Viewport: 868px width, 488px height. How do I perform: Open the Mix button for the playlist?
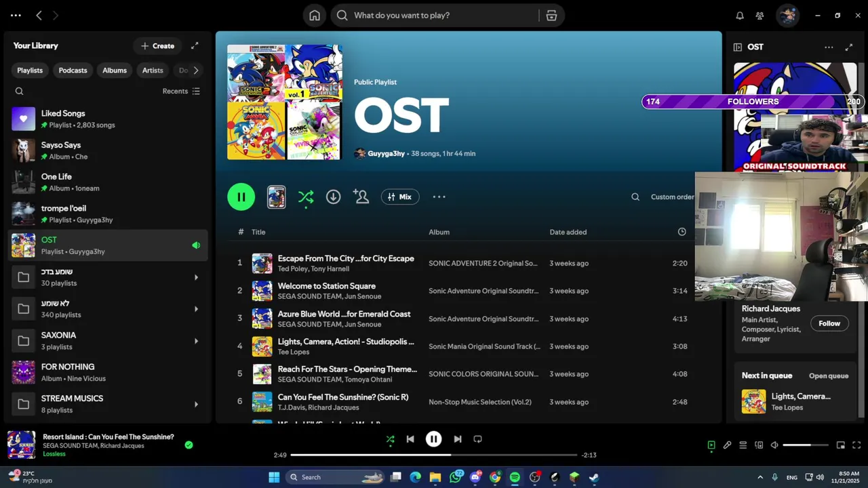coord(400,197)
